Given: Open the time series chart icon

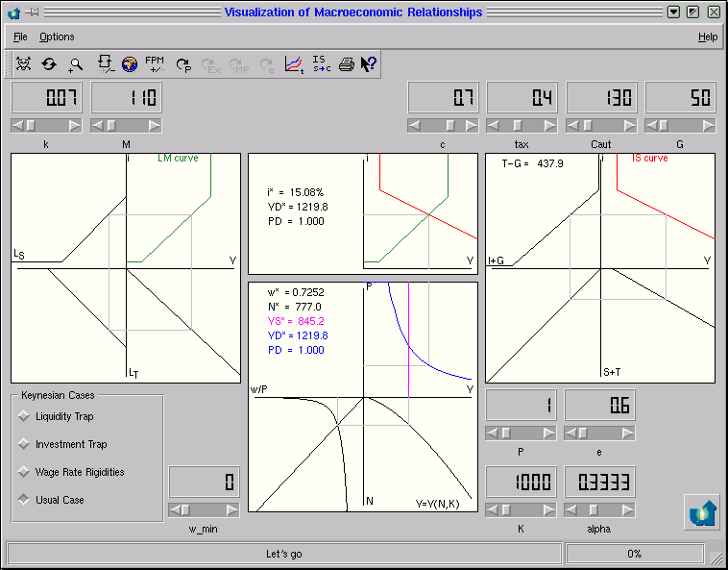Looking at the screenshot, I should pyautogui.click(x=294, y=64).
